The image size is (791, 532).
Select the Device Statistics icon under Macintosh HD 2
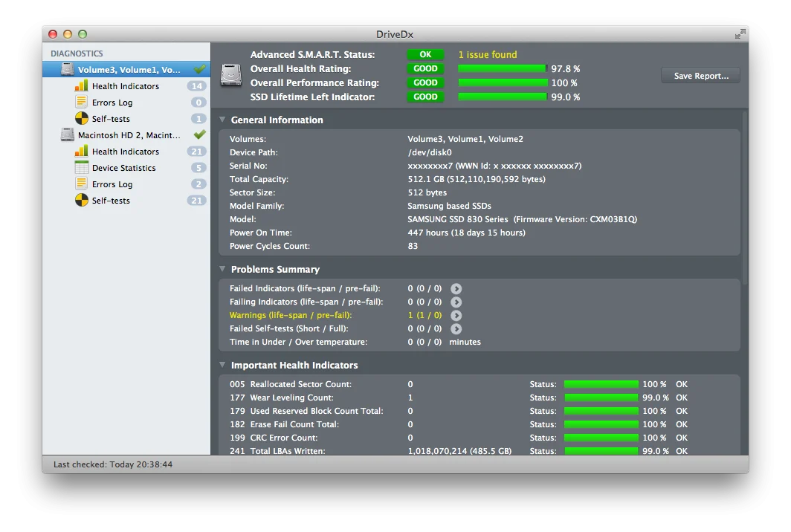(83, 167)
